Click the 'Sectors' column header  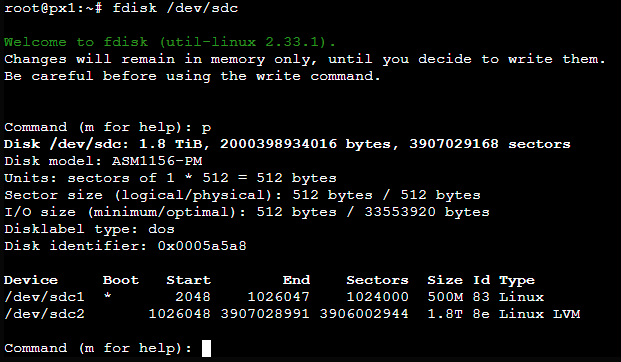[x=377, y=280]
